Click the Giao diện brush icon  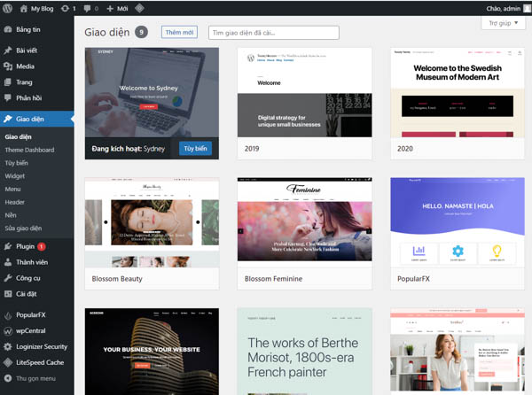coord(8,119)
